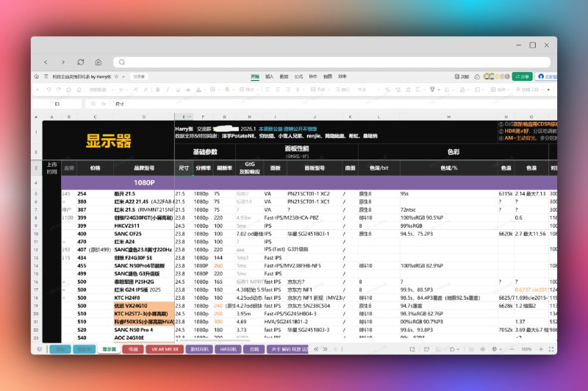
Task: Toggle bold formatting
Action: click(158, 90)
